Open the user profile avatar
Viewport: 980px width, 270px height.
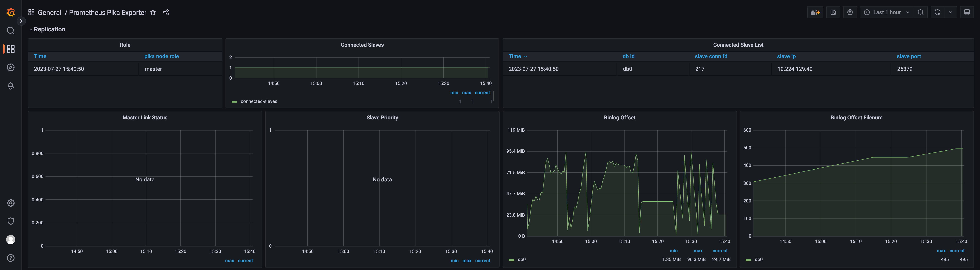(11, 240)
